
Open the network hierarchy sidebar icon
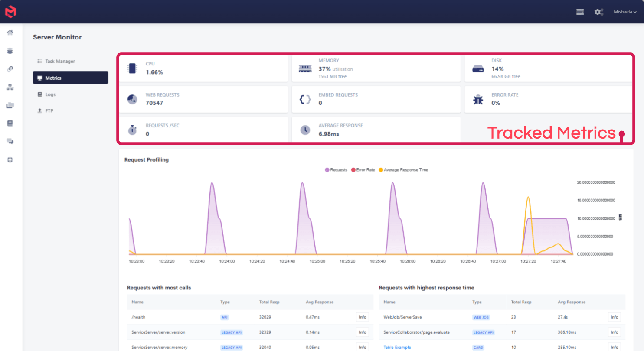coord(10,87)
